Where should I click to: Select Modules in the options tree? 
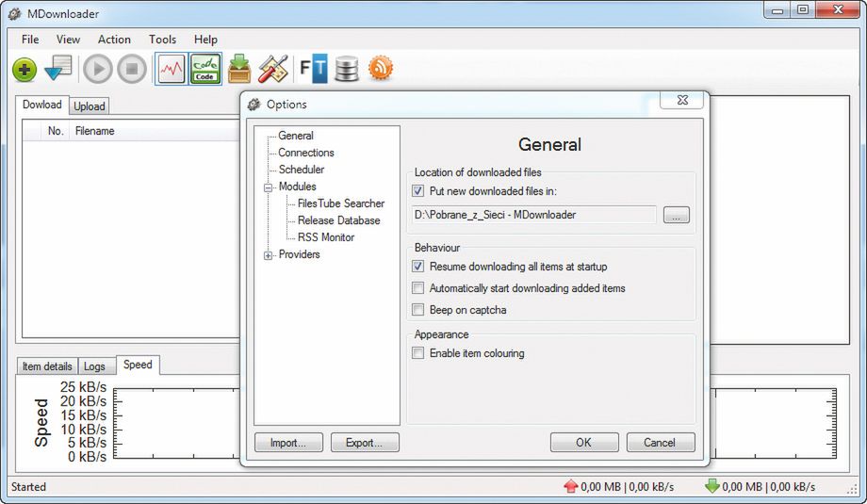click(298, 187)
